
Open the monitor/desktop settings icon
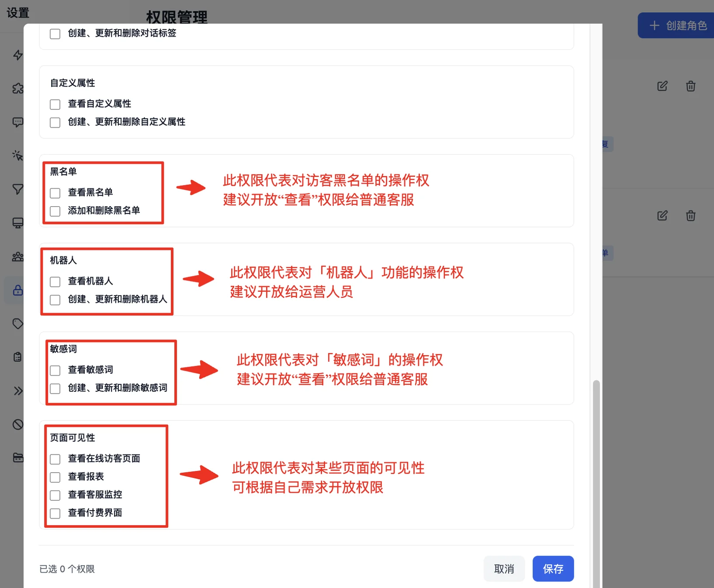(x=17, y=223)
